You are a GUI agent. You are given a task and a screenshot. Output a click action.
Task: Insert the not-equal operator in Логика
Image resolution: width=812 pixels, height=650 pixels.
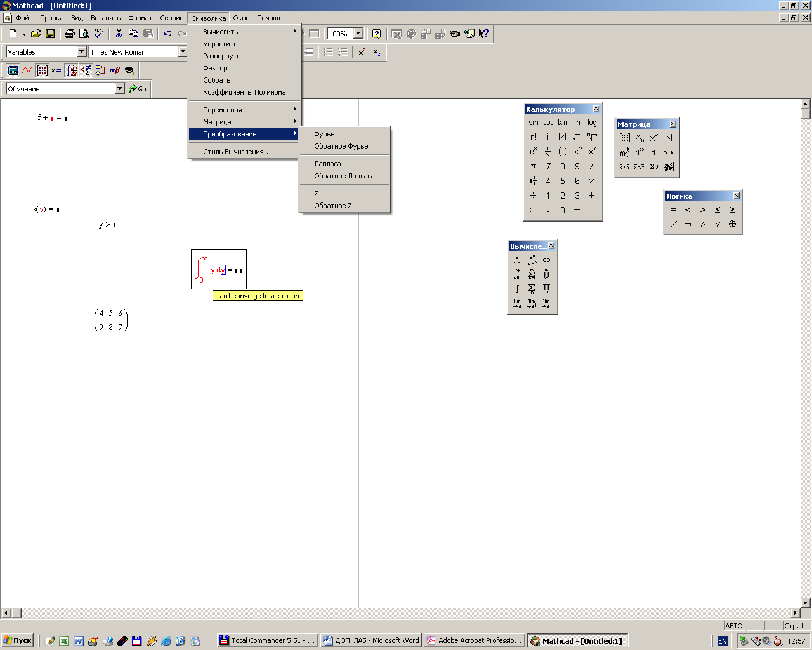[674, 224]
